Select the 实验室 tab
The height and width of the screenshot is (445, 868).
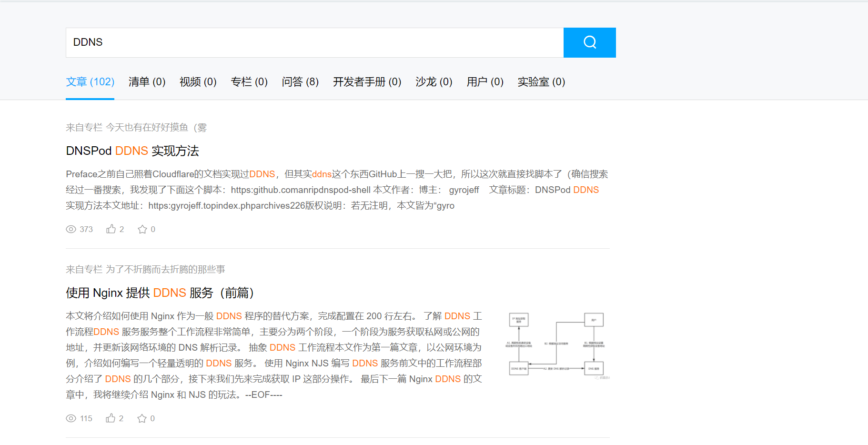541,81
